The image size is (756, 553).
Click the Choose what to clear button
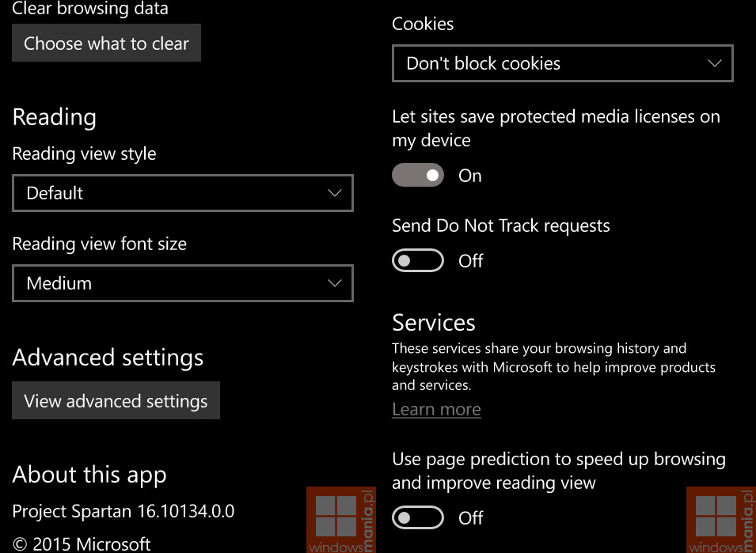106,43
